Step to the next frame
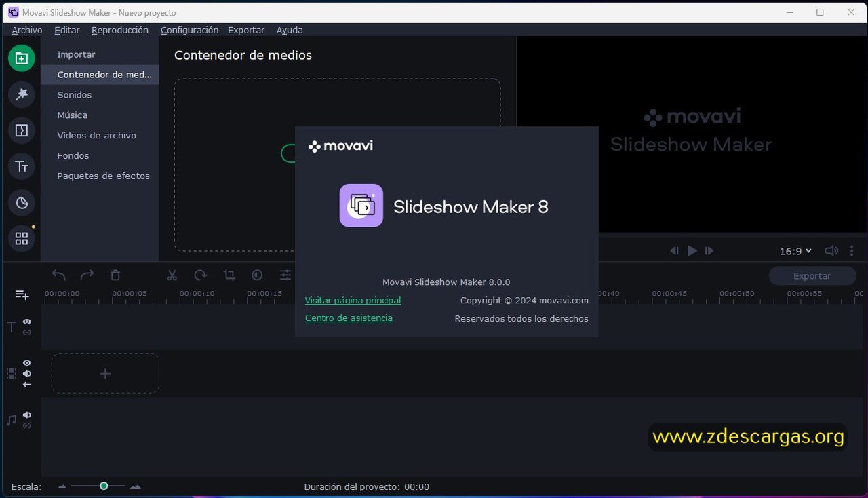 [x=709, y=251]
